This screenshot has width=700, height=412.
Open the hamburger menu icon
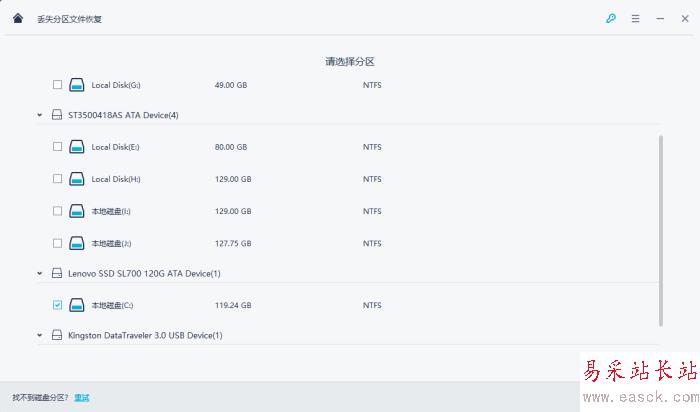(x=635, y=18)
